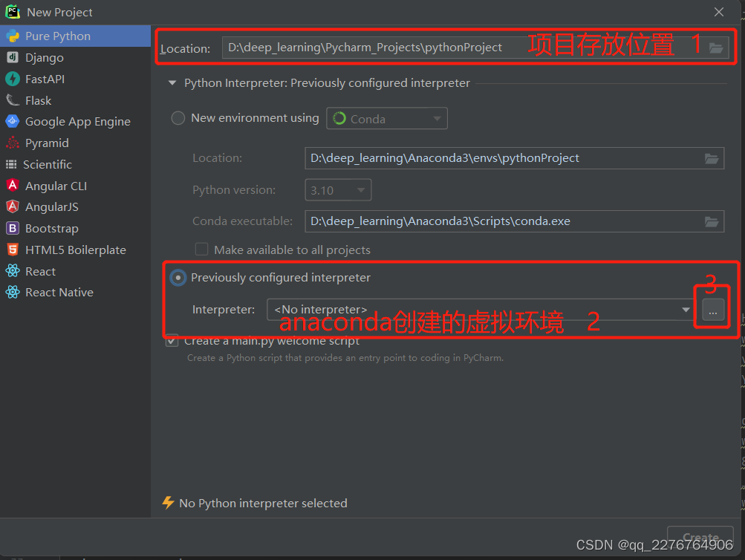
Task: Select Pure Python project type
Action: pos(76,36)
